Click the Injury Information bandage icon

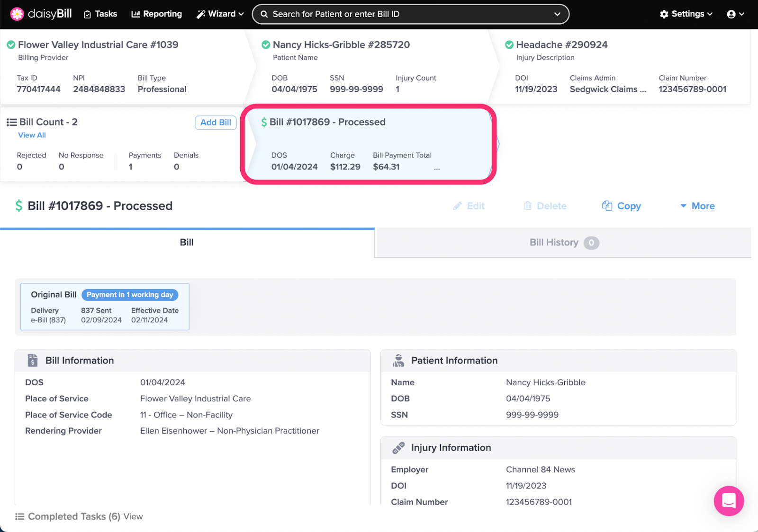(x=398, y=447)
